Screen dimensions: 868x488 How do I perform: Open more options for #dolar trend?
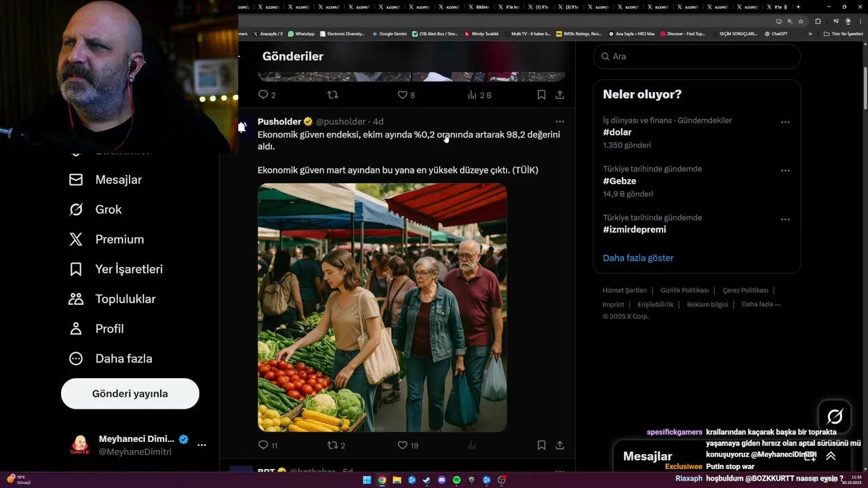tap(785, 122)
